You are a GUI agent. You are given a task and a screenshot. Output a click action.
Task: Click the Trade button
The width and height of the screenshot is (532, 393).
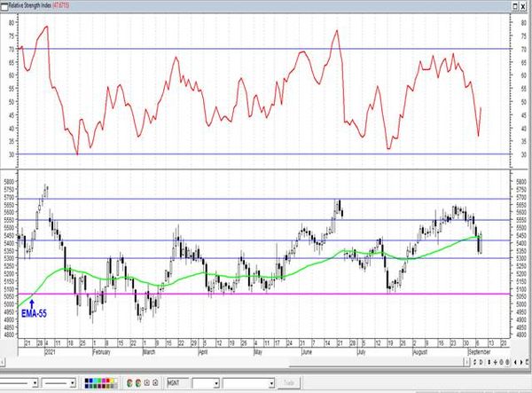click(x=289, y=383)
